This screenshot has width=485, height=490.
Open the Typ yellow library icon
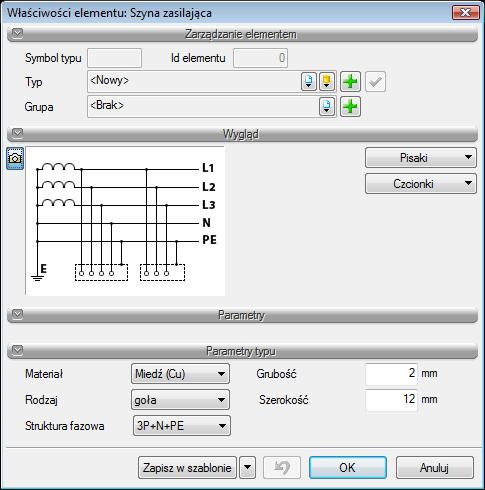click(327, 82)
